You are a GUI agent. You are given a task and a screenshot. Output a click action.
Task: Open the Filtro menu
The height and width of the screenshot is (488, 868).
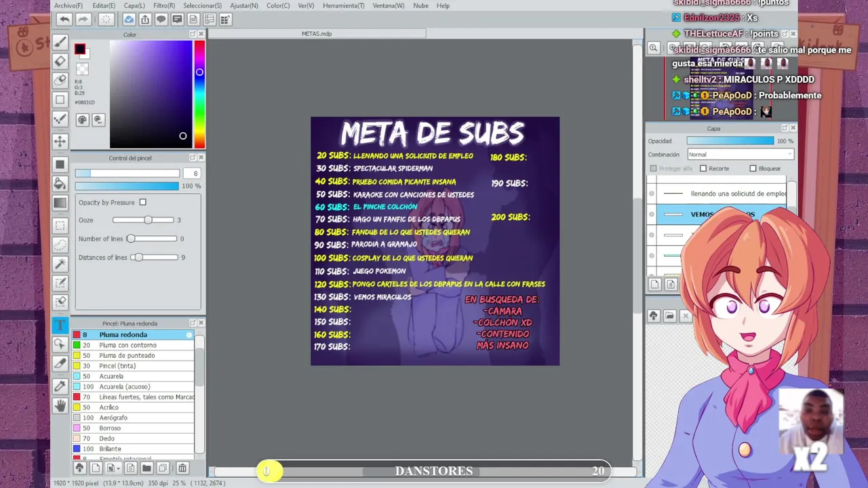(164, 5)
